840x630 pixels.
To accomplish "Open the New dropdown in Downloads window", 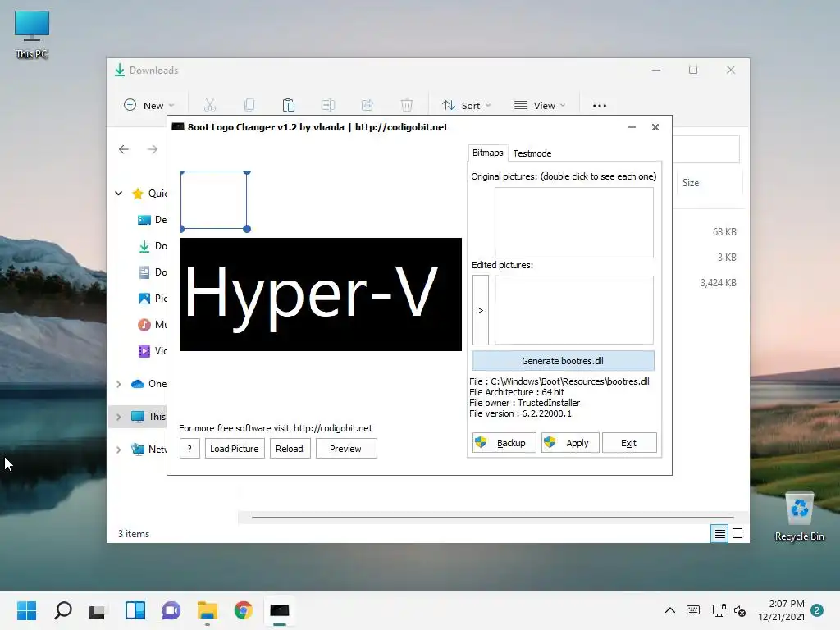I will click(149, 105).
